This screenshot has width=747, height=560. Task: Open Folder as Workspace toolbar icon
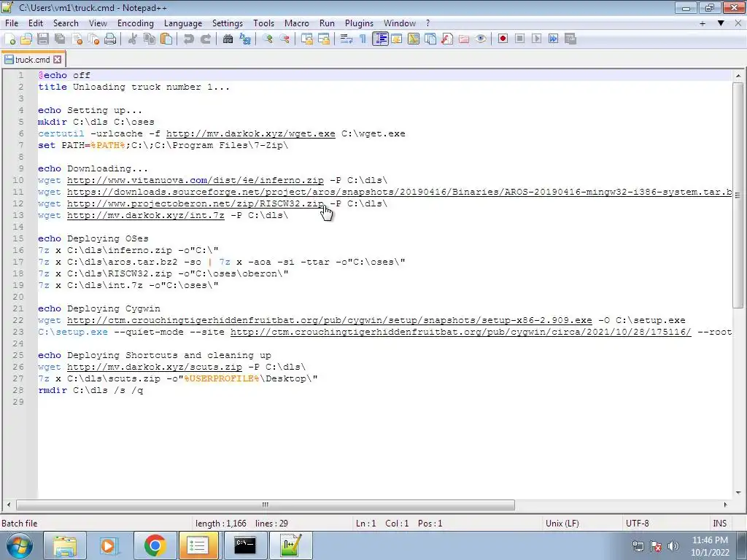click(463, 39)
